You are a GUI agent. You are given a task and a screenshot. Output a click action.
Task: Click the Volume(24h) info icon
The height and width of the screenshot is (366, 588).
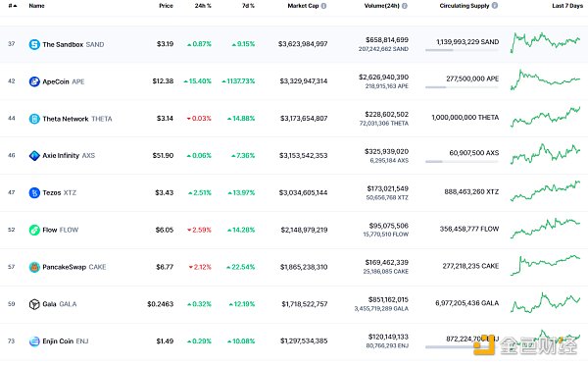pos(405,6)
